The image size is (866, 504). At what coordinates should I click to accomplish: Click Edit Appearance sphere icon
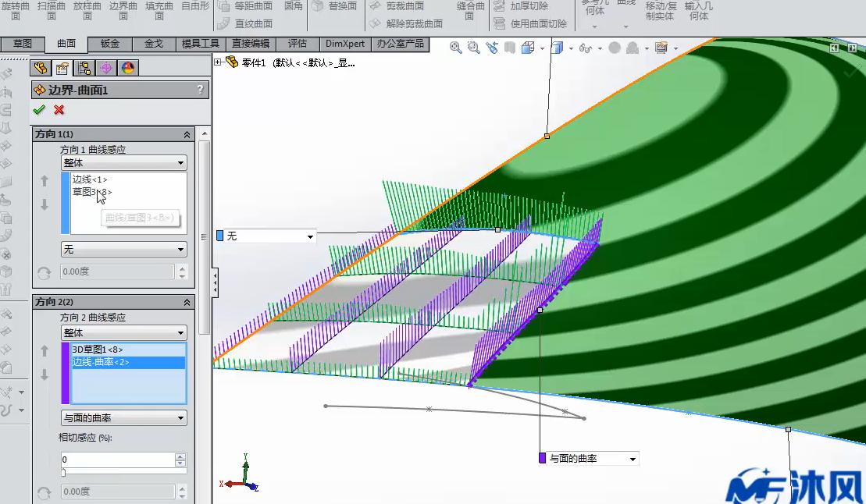click(x=614, y=48)
